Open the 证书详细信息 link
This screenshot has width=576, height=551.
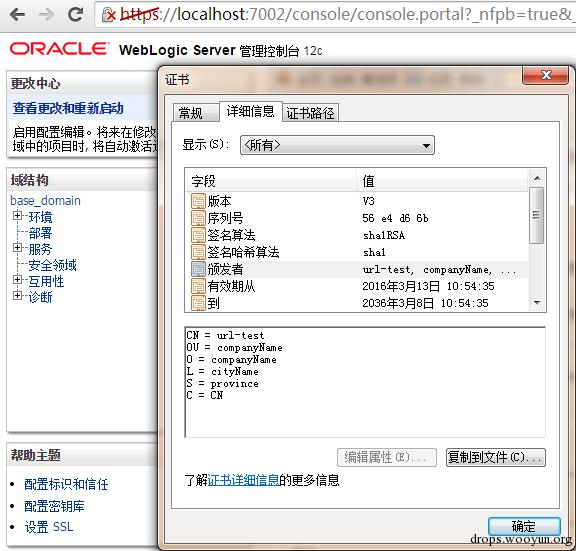[x=243, y=480]
